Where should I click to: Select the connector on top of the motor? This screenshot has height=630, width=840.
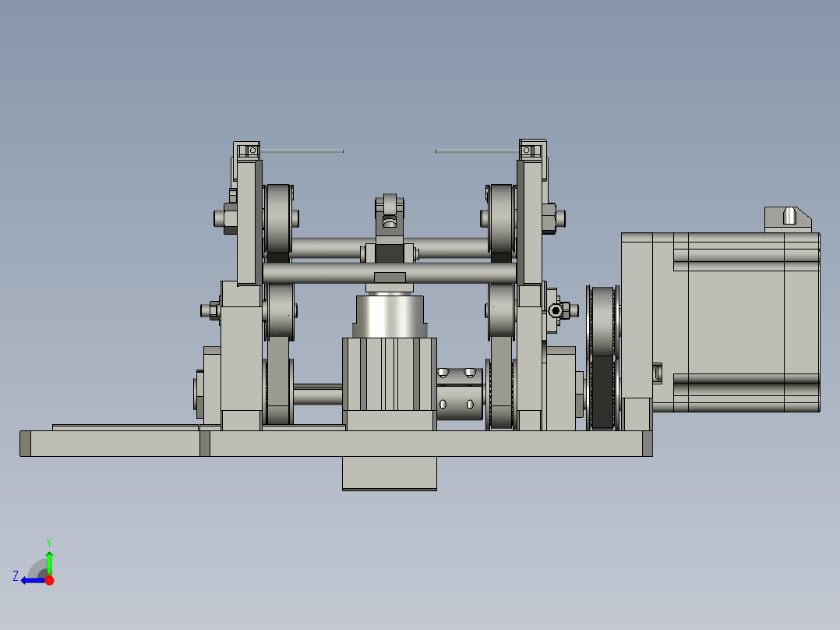tap(788, 219)
